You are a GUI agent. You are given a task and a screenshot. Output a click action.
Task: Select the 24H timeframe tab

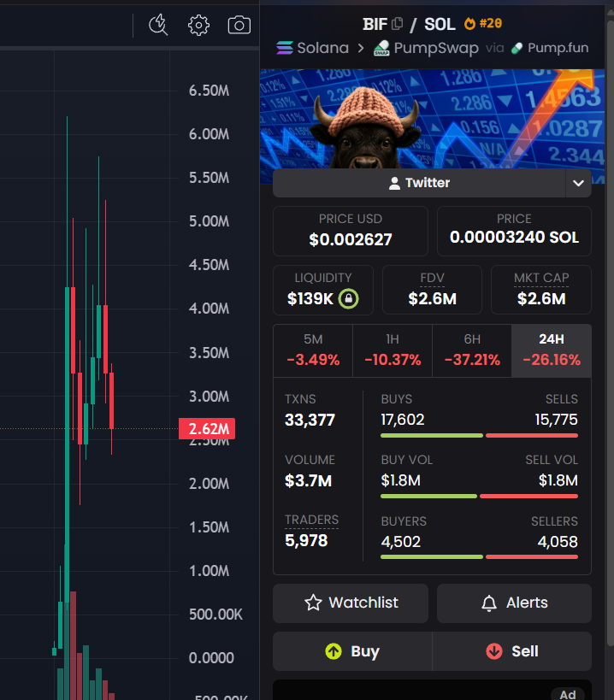point(552,351)
